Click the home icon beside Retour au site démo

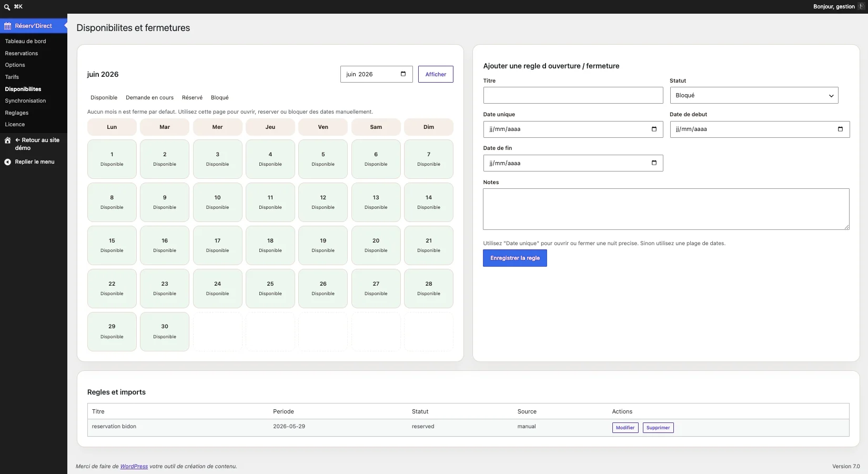pyautogui.click(x=8, y=140)
